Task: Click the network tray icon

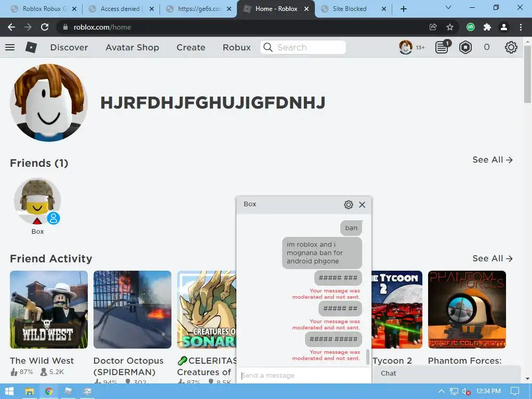Action: [x=454, y=391]
